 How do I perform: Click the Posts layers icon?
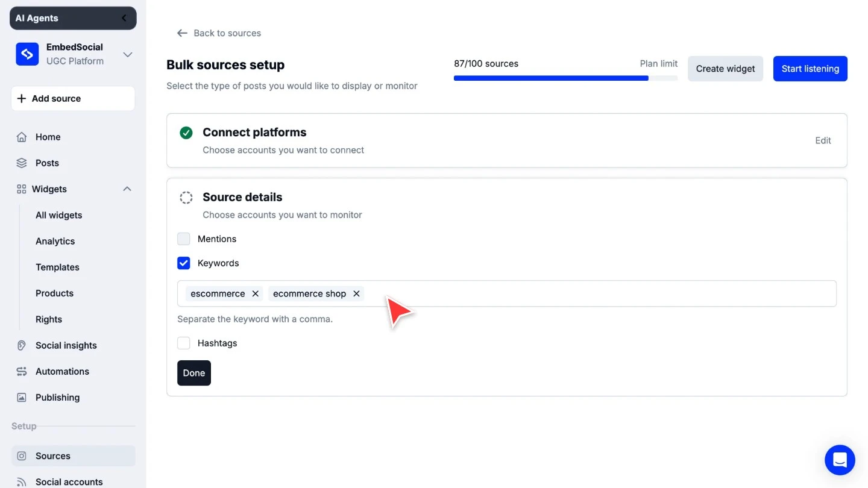22,163
